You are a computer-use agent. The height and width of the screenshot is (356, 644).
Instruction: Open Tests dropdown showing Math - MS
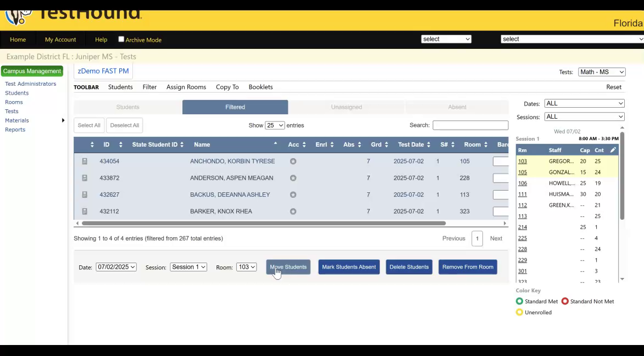point(602,72)
